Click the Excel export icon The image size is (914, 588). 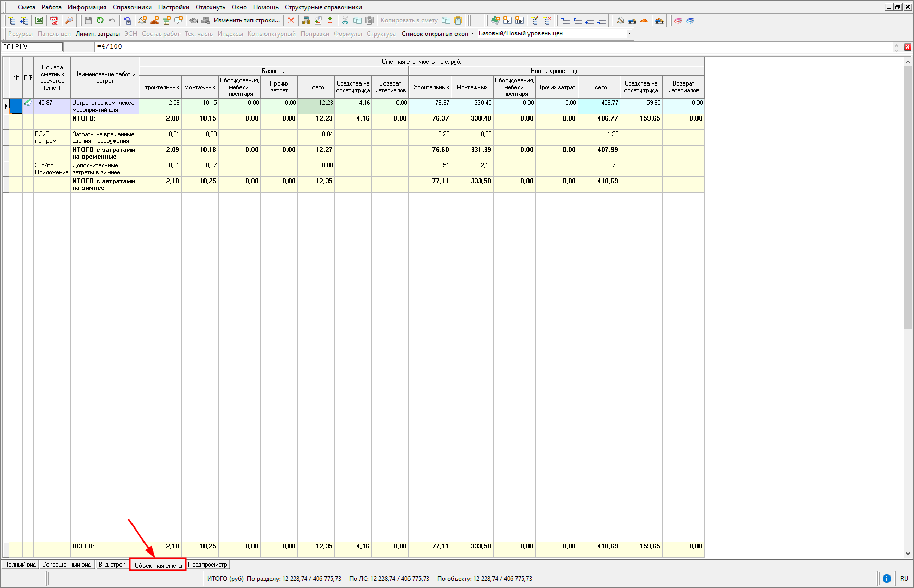point(39,20)
